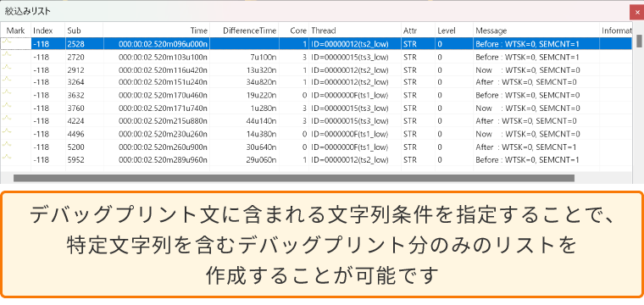Viewport: 644px width, 305px height.
Task: Close the 絞込みリスト window
Action: coord(637,13)
